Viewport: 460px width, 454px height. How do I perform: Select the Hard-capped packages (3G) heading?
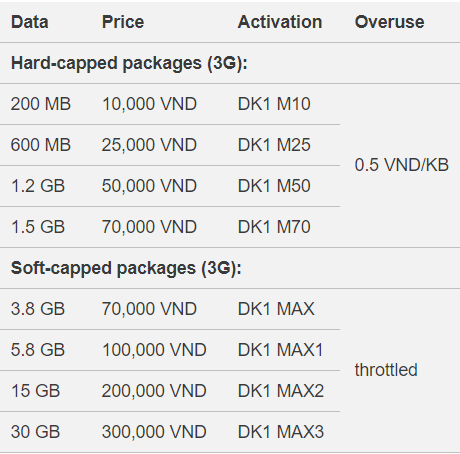[129, 63]
